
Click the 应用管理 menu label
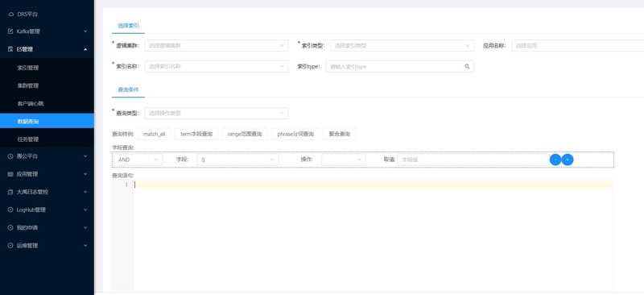[27, 174]
